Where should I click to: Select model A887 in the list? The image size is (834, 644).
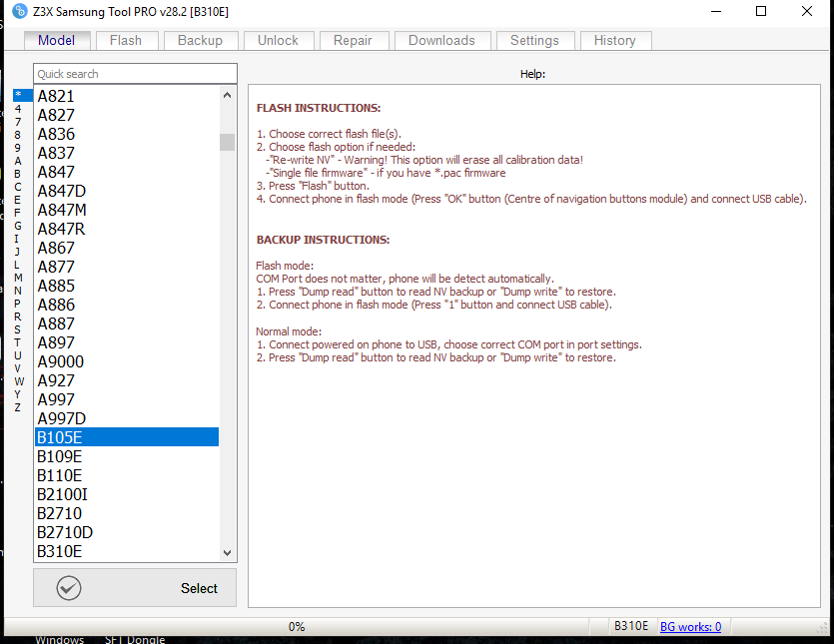coord(127,323)
